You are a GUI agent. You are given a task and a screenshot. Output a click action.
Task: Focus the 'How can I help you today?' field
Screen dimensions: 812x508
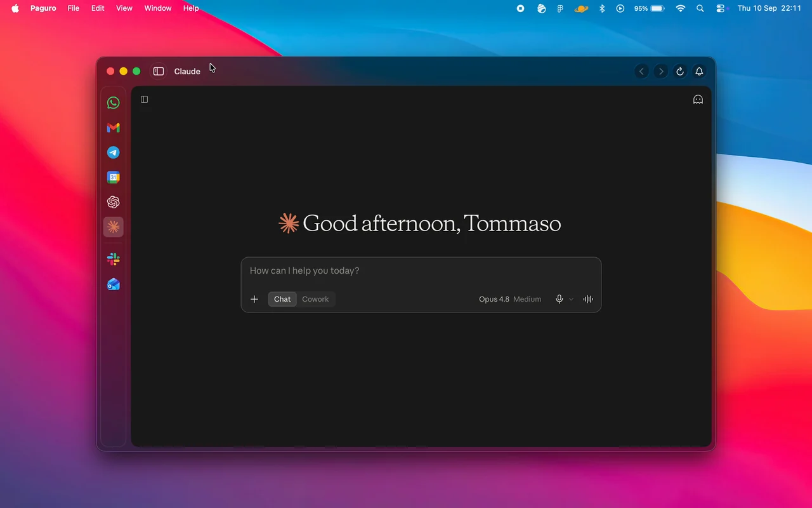click(x=421, y=271)
